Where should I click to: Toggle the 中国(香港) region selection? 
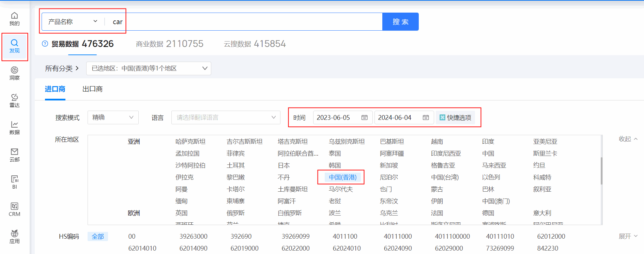[342, 177]
